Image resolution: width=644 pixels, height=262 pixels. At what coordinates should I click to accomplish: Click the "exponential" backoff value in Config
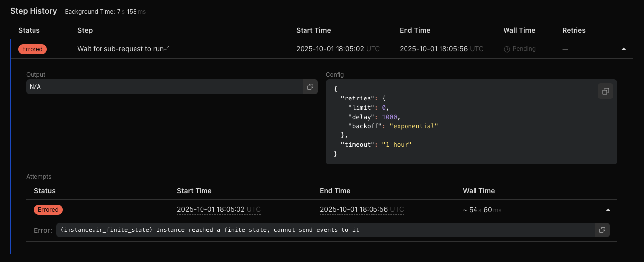413,126
